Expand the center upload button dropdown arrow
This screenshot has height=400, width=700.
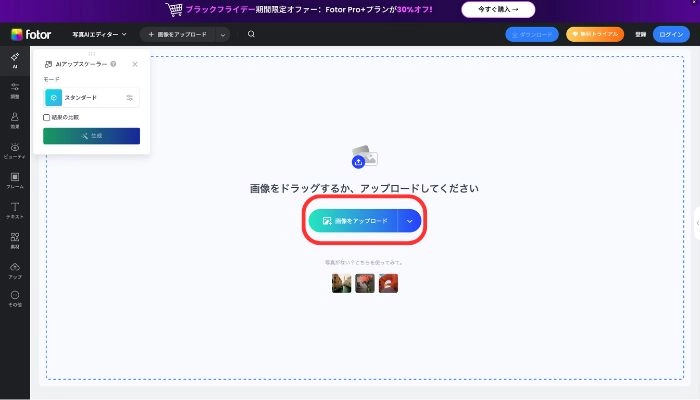409,221
